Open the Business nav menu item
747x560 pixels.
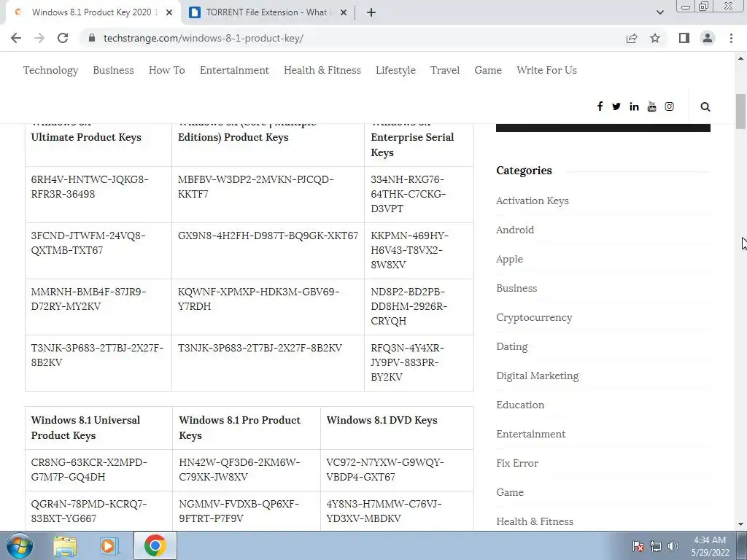point(113,70)
